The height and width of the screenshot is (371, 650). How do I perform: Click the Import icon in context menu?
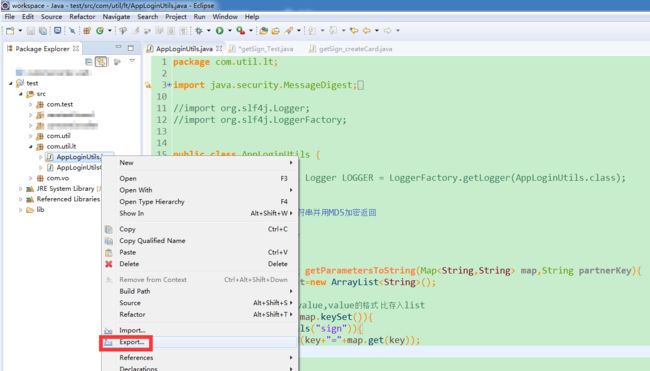109,330
